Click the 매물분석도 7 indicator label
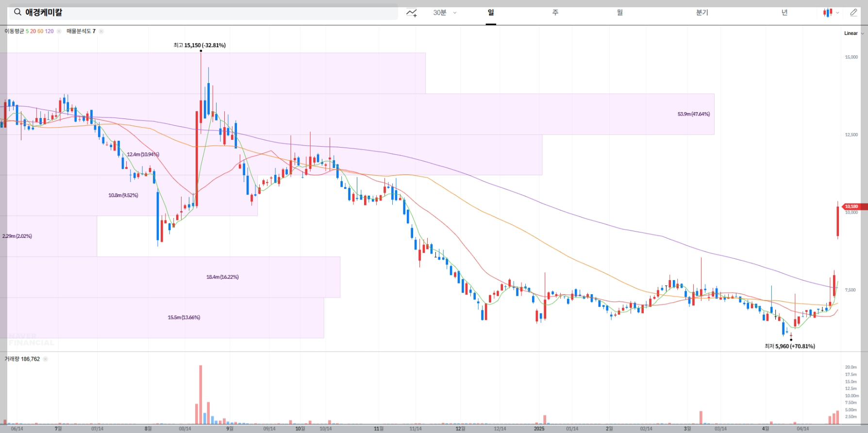 [x=81, y=31]
